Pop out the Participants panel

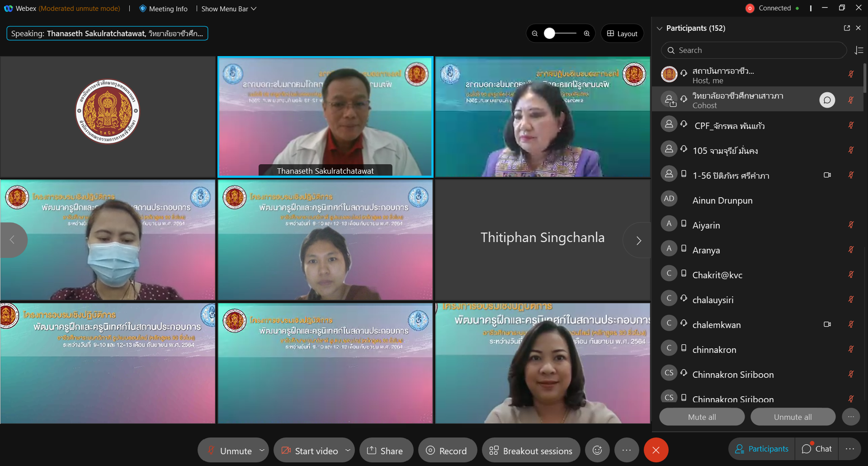[847, 28]
